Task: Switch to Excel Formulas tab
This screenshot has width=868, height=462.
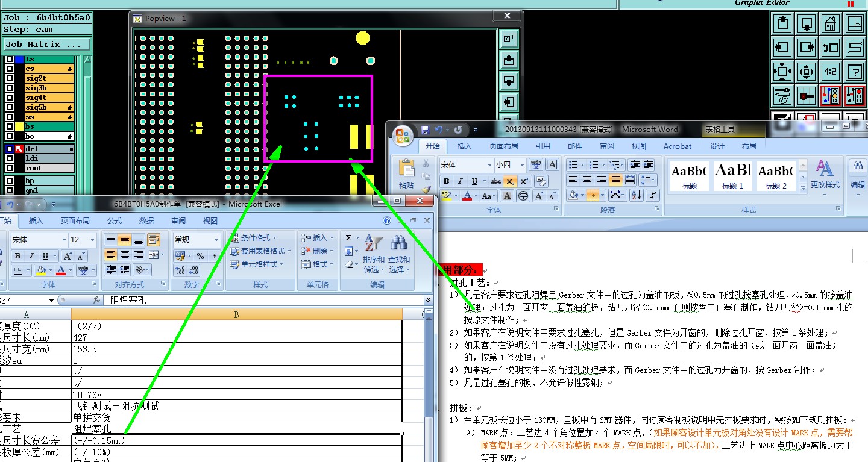Action: (114, 221)
